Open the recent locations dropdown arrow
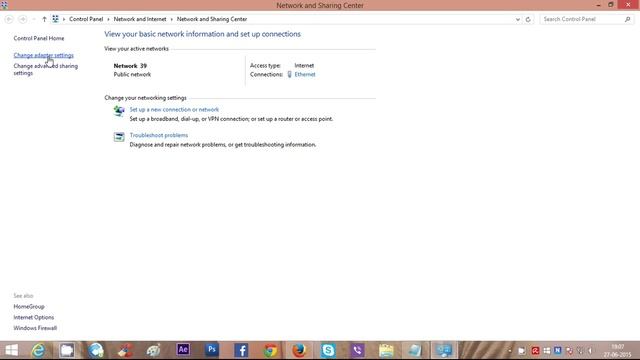640x360 pixels. click(34, 19)
